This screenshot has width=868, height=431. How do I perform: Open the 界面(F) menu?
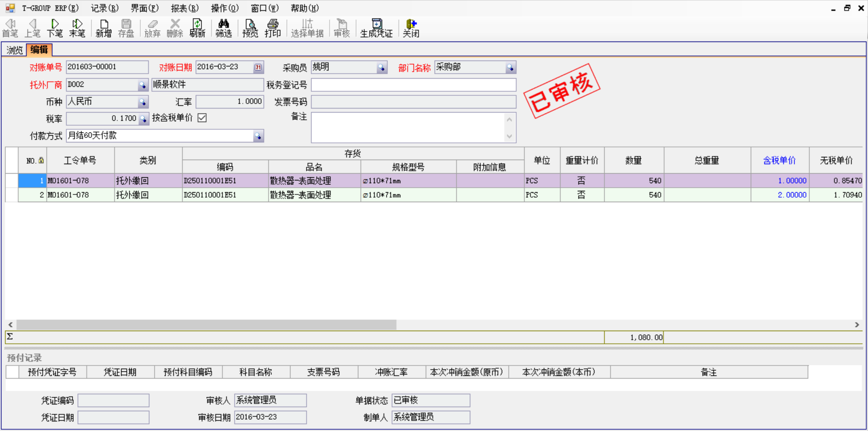[x=145, y=8]
